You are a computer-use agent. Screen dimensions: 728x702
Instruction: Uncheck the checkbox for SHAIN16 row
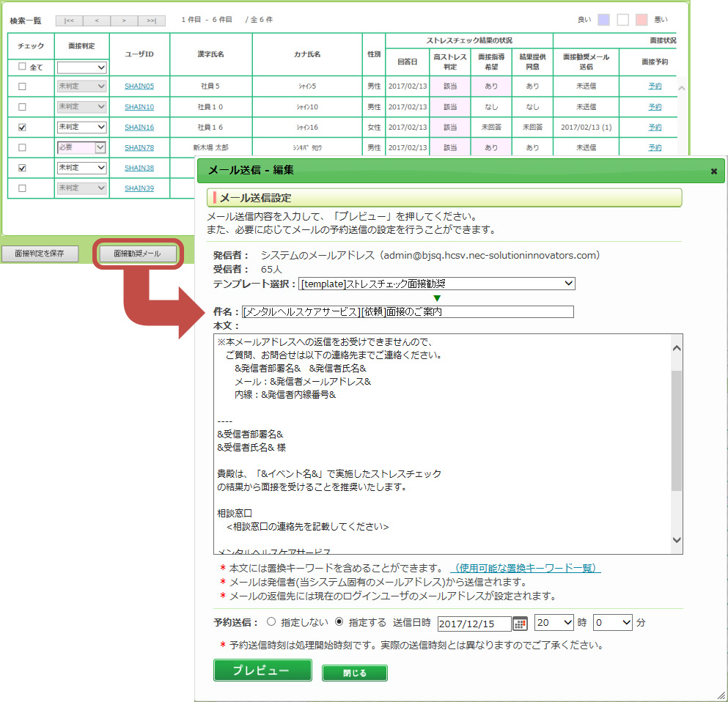(22, 127)
